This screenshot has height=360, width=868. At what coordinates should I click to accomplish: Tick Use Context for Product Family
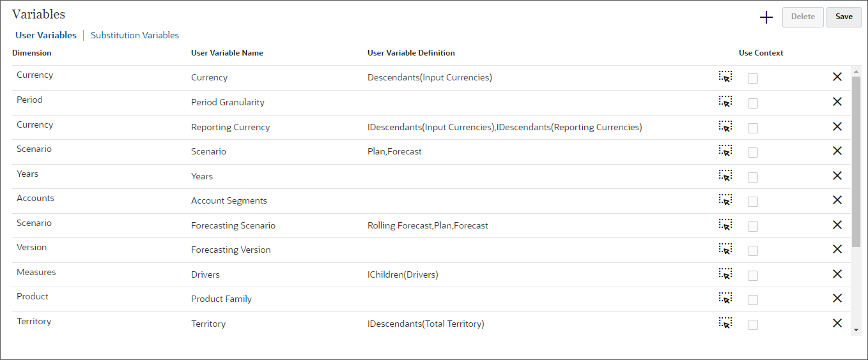pos(753,300)
